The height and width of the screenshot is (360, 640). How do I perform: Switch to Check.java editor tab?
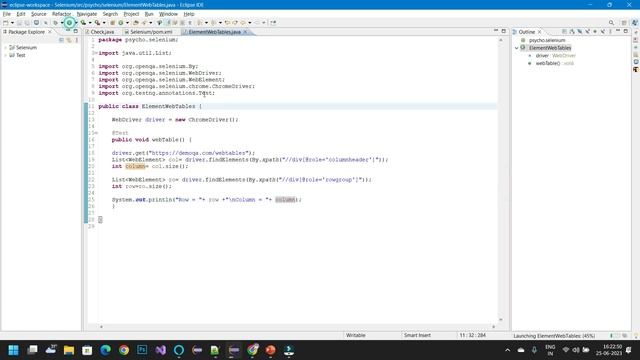(x=102, y=32)
